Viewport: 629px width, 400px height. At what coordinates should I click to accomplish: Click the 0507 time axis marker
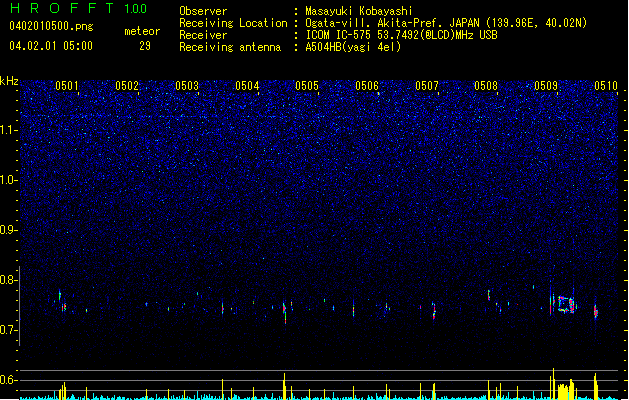coord(427,86)
